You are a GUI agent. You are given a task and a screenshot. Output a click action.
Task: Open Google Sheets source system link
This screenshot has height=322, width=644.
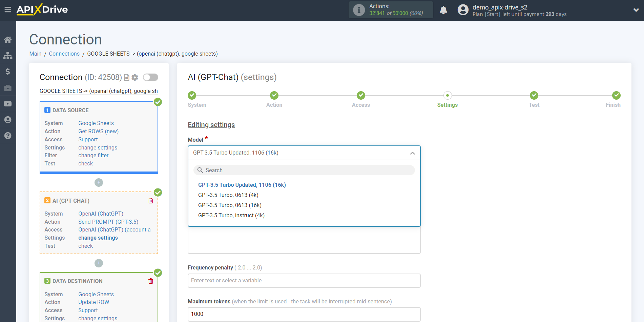[x=96, y=123]
